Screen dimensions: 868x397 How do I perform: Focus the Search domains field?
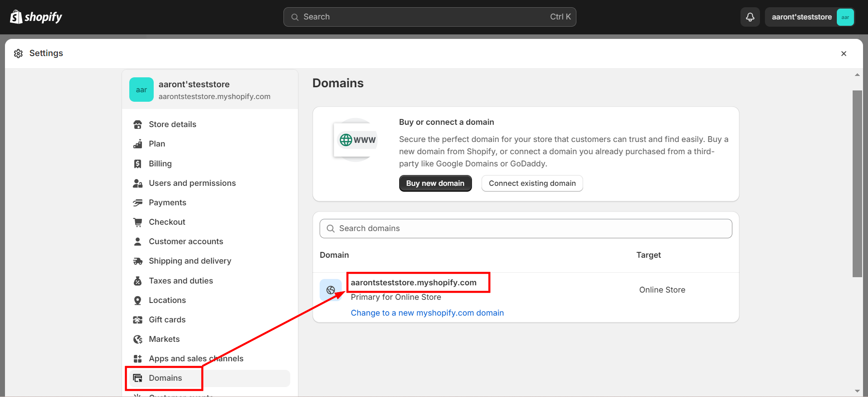(x=526, y=229)
